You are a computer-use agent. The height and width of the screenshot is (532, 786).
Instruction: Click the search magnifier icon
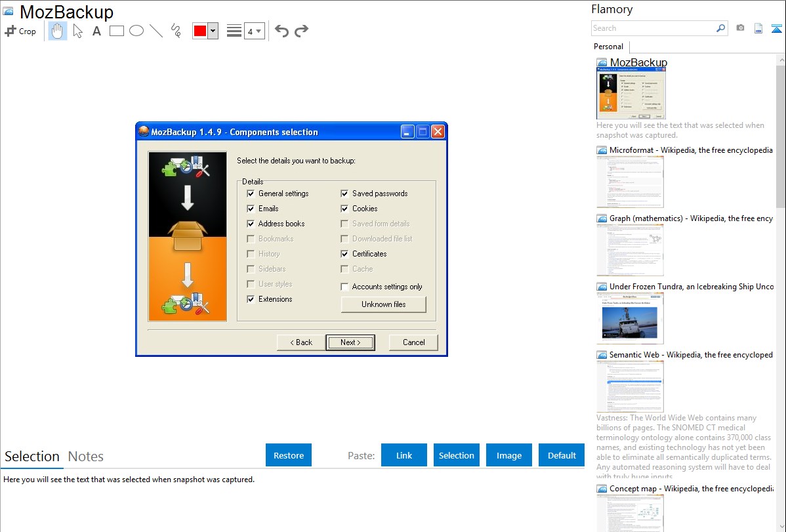pyautogui.click(x=720, y=28)
